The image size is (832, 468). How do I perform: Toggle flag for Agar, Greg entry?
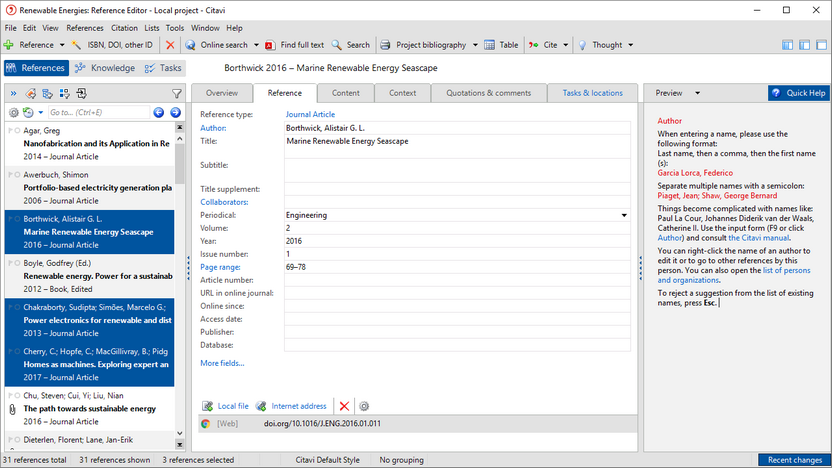[x=11, y=131]
